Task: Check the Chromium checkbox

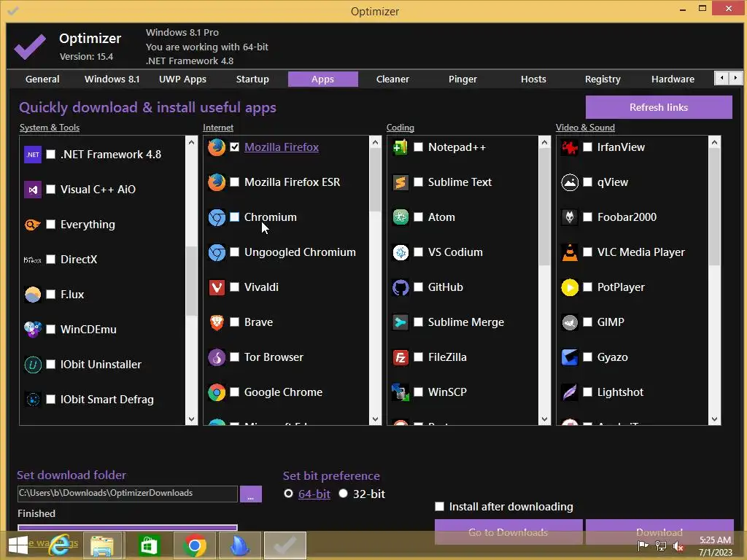Action: pyautogui.click(x=234, y=217)
